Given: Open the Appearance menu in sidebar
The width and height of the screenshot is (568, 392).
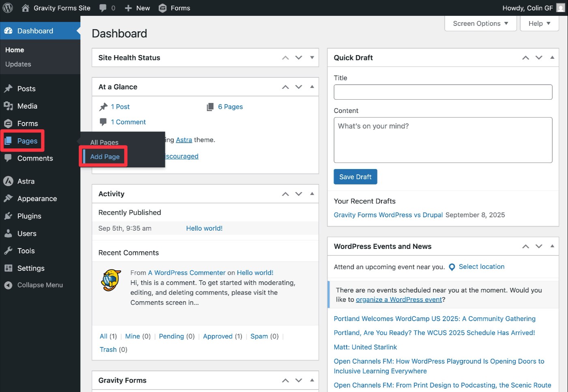Looking at the screenshot, I should pyautogui.click(x=37, y=199).
